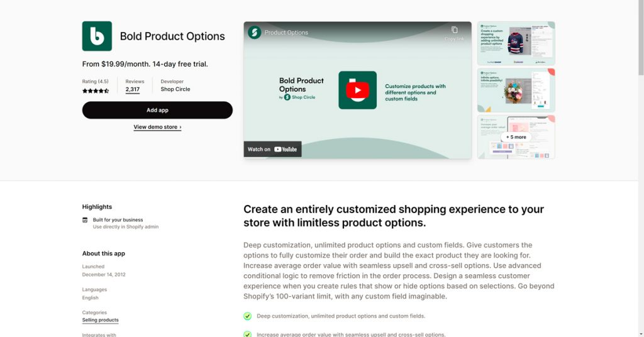Open the flower bouquet screenshot thumbnail
The width and height of the screenshot is (644, 337).
516,91
